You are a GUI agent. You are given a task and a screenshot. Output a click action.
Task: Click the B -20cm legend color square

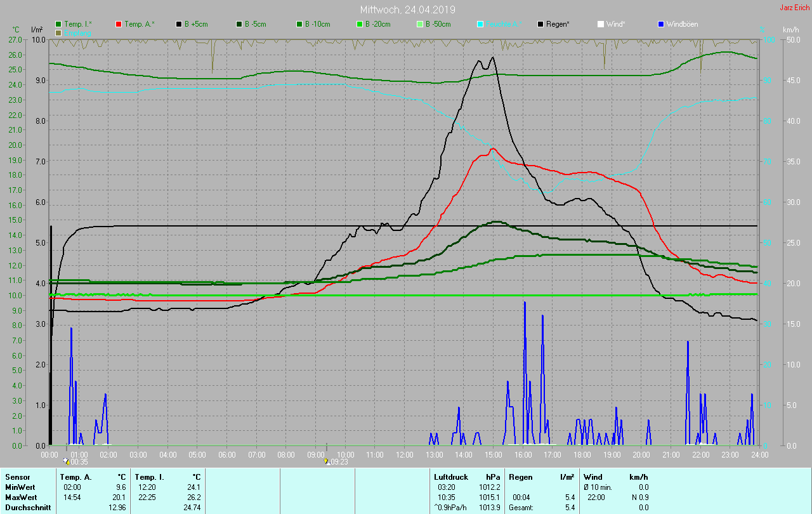pyautogui.click(x=360, y=24)
